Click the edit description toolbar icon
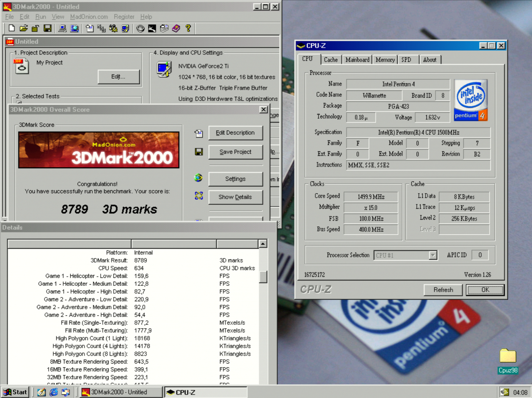This screenshot has width=532, height=398. [89, 28]
